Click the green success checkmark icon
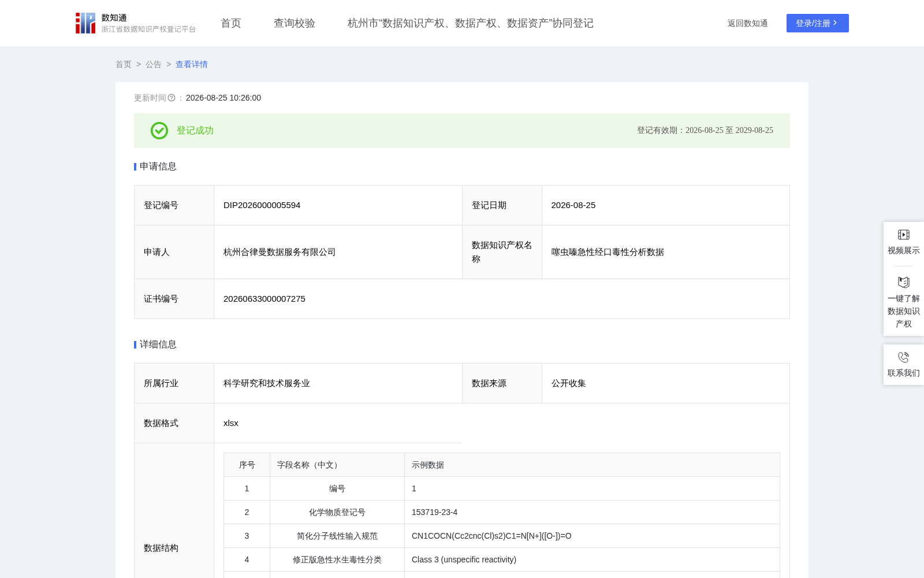The height and width of the screenshot is (578, 924). click(159, 131)
